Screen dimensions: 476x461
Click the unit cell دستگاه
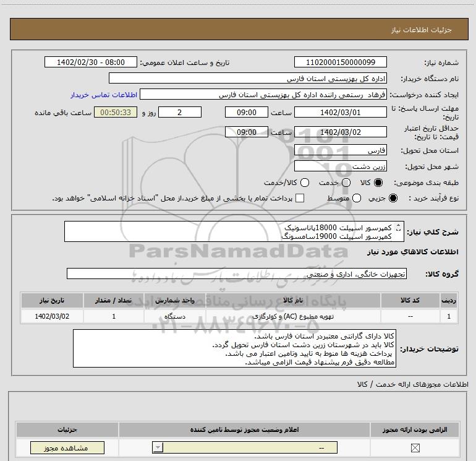[x=175, y=316]
